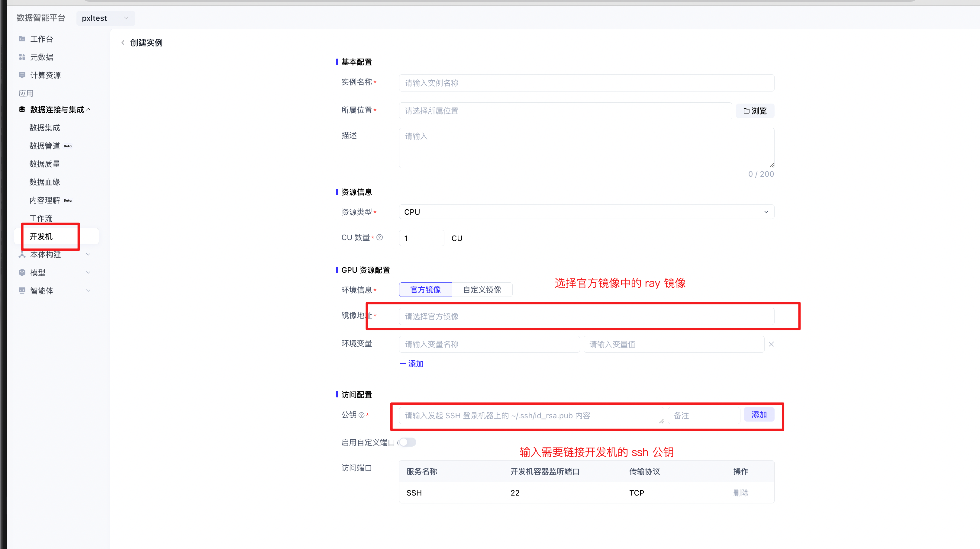Open 内容理解 in the sidebar
Image resolution: width=980 pixels, height=549 pixels.
(x=45, y=200)
